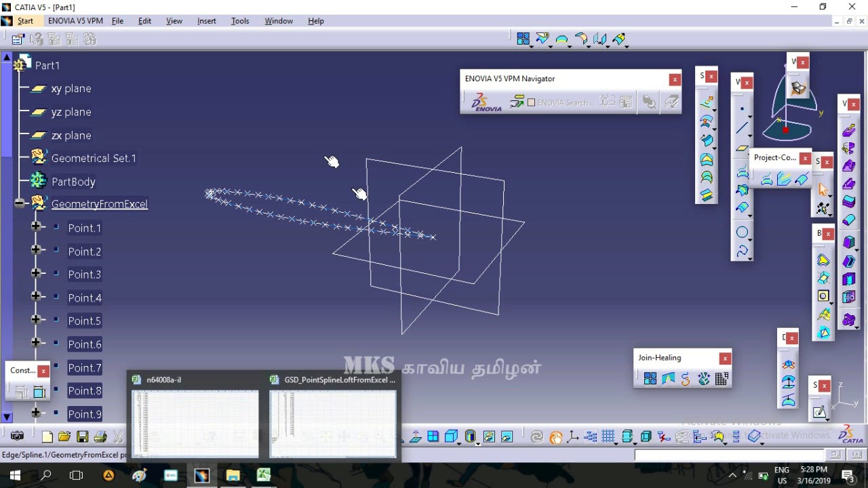This screenshot has width=868, height=488.
Task: Select the Offset surface tool
Action: coord(707,122)
